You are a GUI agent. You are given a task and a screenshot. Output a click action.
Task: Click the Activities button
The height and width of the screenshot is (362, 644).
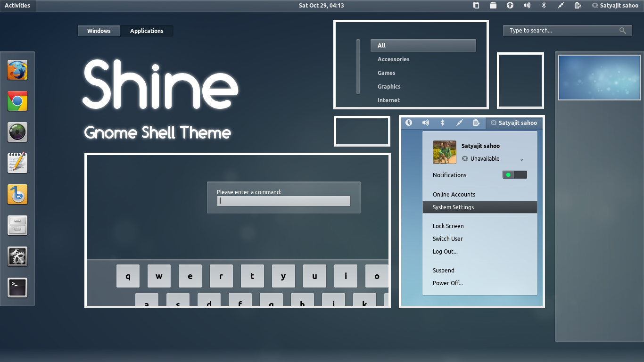tap(17, 6)
